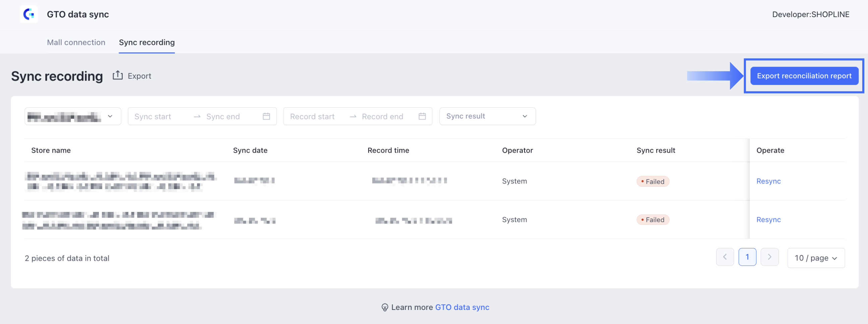This screenshot has width=868, height=324.
Task: Click the previous page arrow in pagination
Action: pyautogui.click(x=725, y=257)
